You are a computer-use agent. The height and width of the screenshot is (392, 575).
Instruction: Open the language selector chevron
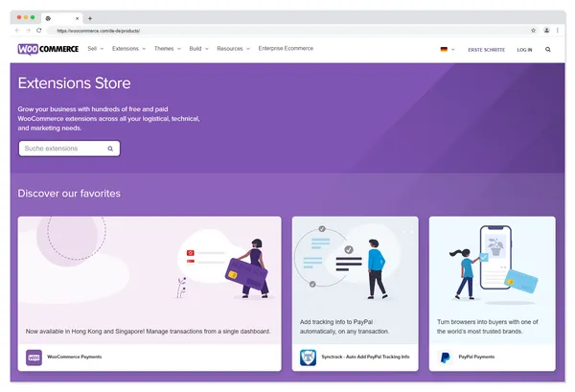point(453,50)
